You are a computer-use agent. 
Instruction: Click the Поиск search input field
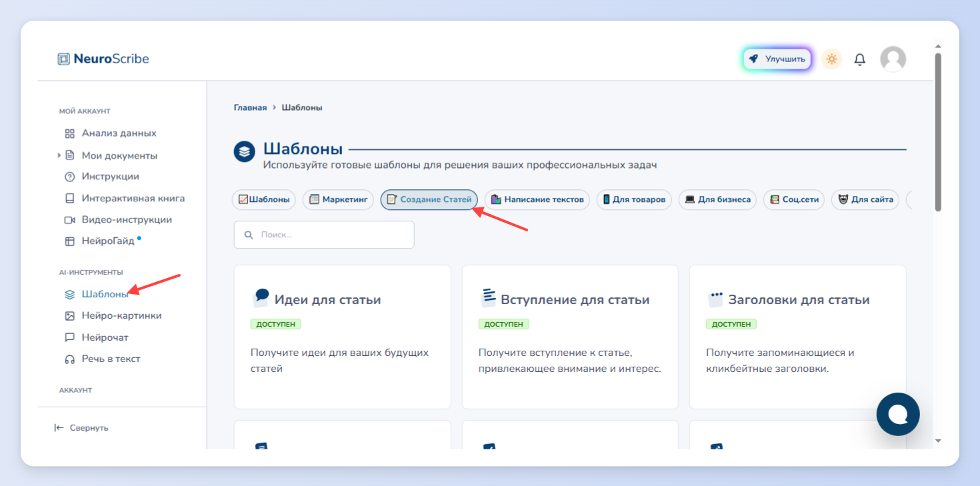[324, 235]
